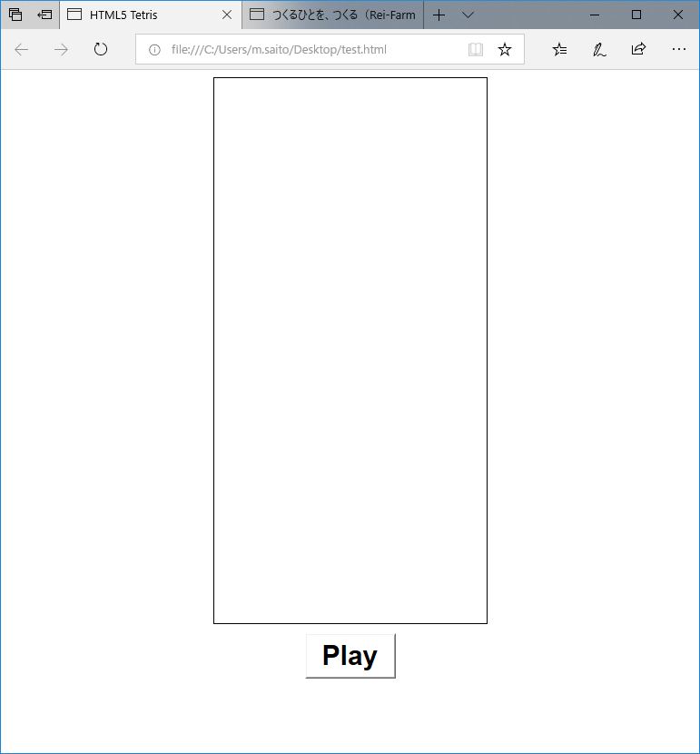
Task: Open Settings and more menu
Action: point(678,49)
